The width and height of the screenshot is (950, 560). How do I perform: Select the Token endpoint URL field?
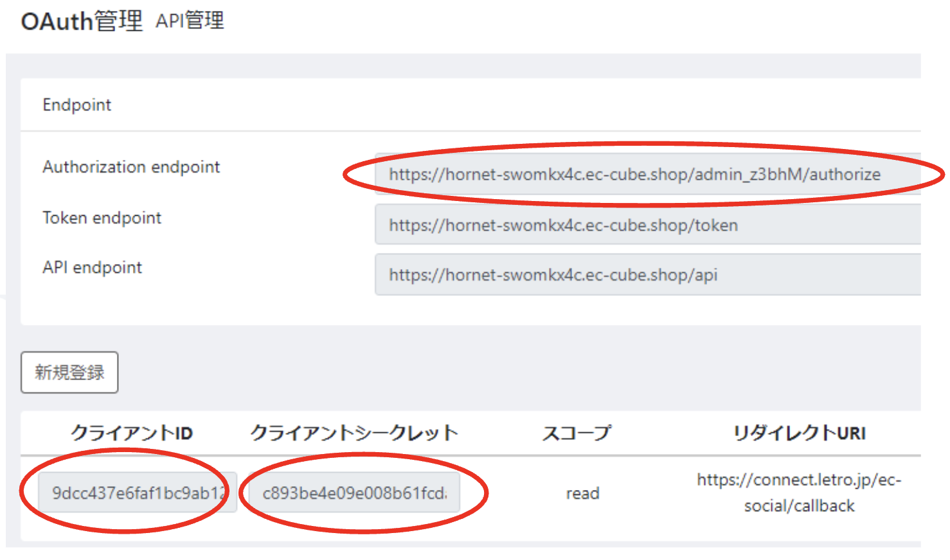pyautogui.click(x=648, y=224)
